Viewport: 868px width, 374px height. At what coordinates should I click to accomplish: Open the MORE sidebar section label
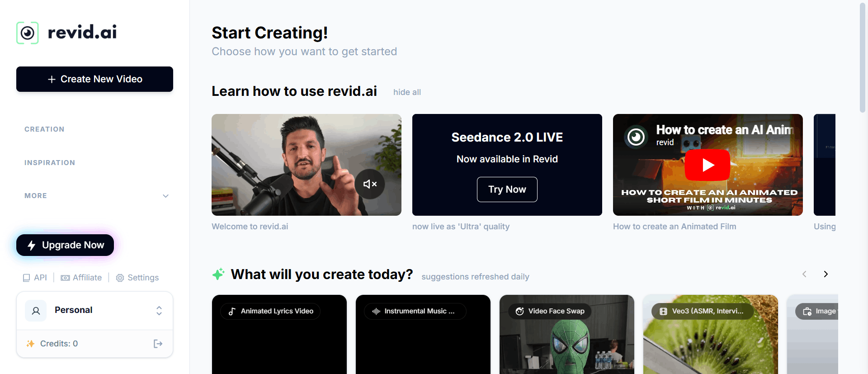36,196
